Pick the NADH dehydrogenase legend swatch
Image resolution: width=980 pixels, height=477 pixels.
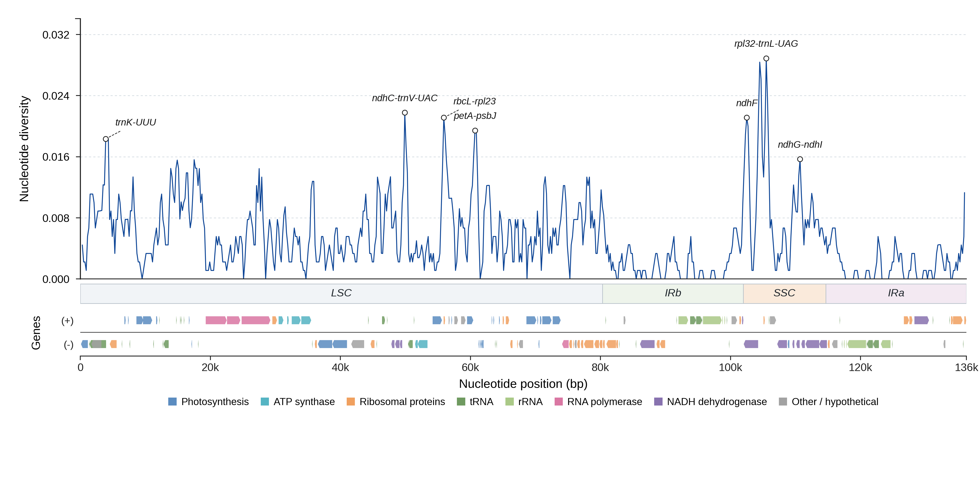tap(658, 402)
